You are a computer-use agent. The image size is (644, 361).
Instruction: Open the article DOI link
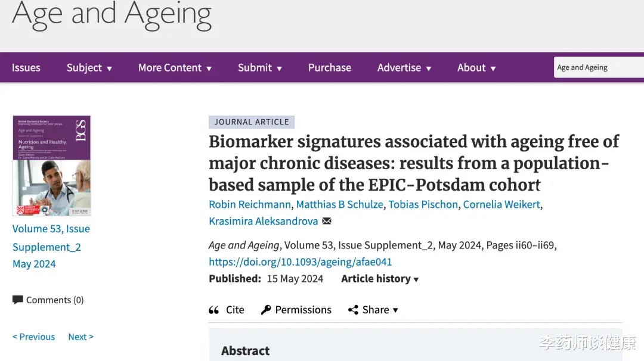click(x=300, y=262)
